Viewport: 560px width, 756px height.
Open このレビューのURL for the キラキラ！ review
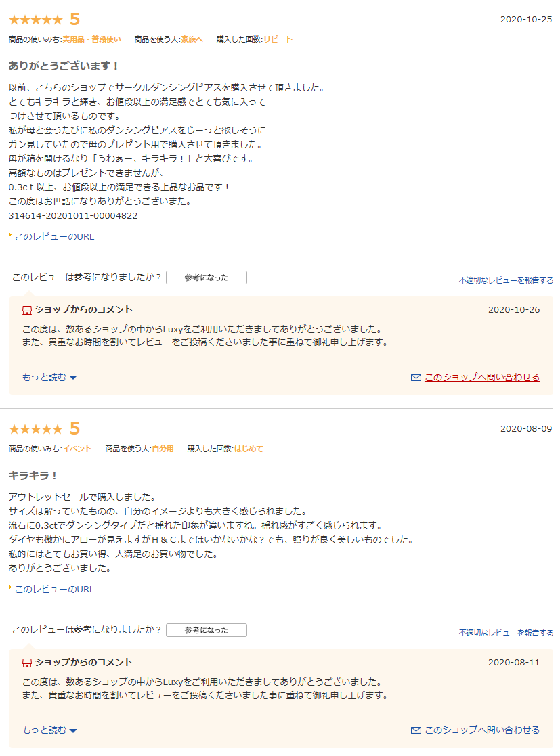point(54,590)
